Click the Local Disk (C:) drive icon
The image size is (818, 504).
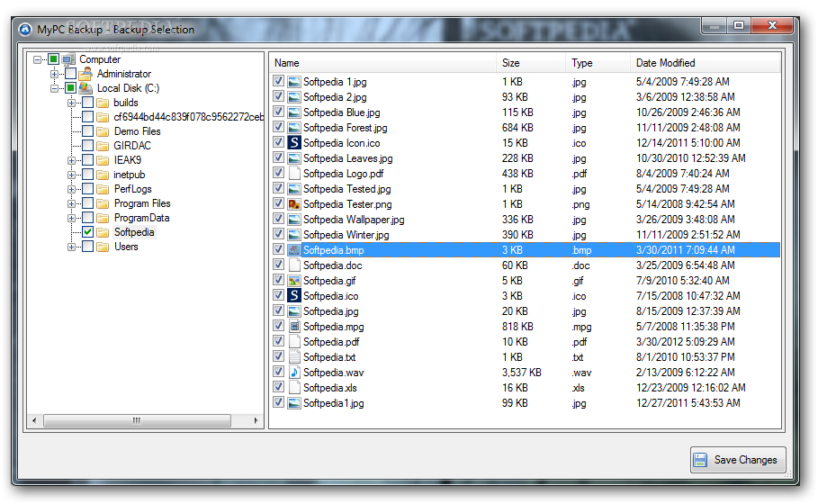(x=85, y=87)
